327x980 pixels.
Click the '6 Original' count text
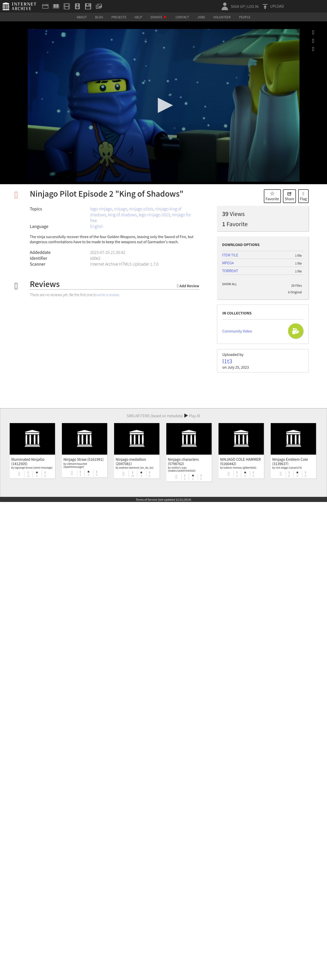pyautogui.click(x=295, y=292)
